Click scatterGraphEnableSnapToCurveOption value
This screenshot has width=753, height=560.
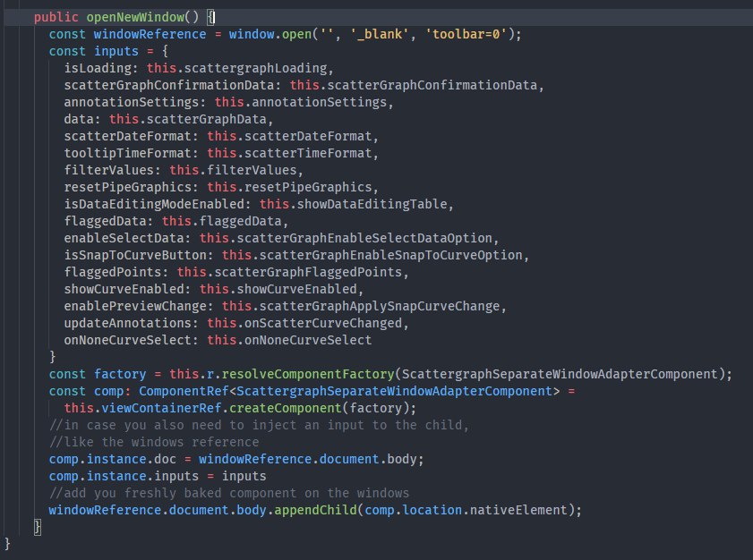point(391,255)
